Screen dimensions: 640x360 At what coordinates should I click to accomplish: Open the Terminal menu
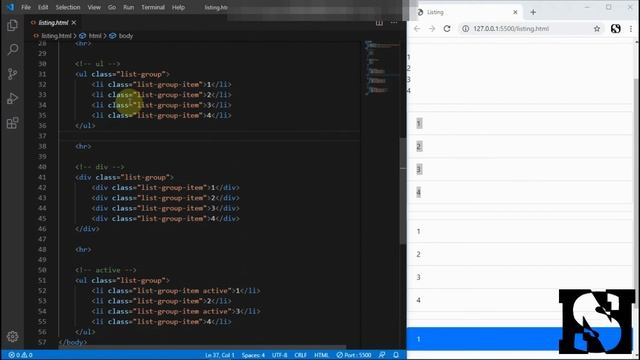[153, 7]
